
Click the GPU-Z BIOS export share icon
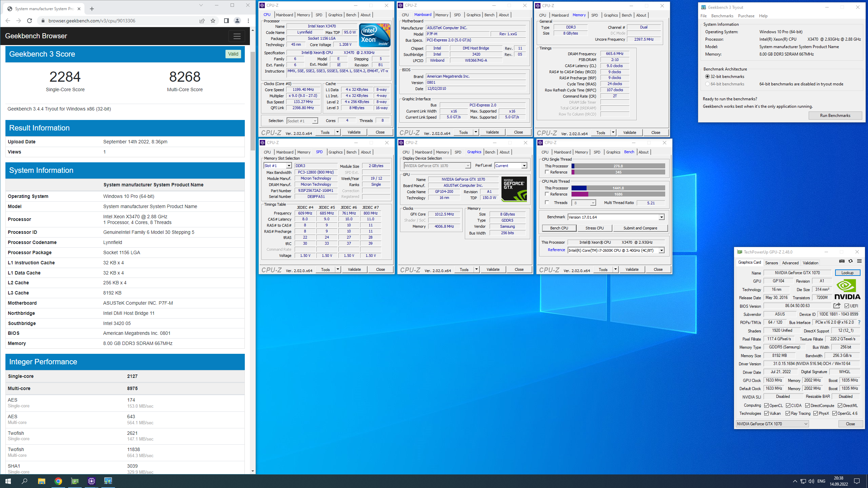coord(837,306)
